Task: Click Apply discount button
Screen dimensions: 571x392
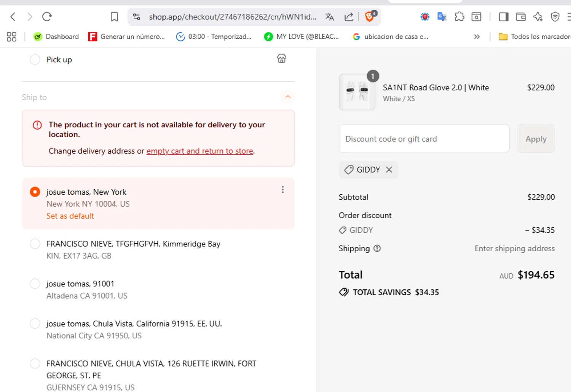Action: (536, 139)
